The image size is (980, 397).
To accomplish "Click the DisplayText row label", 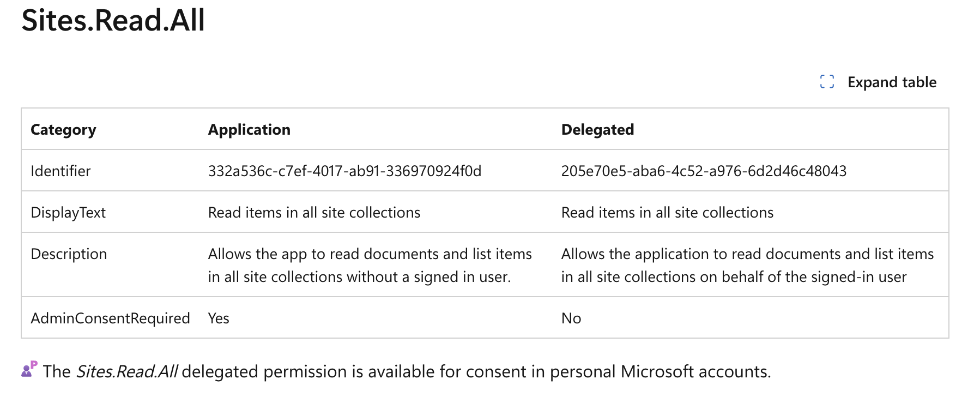I will pos(68,212).
